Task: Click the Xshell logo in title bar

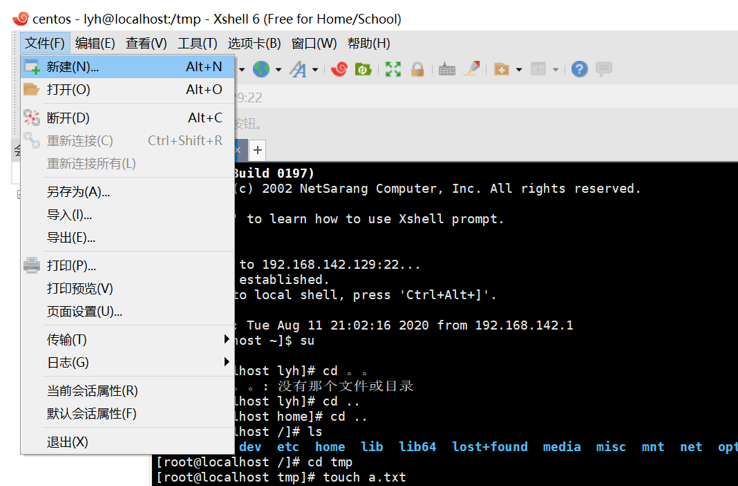Action: [x=21, y=19]
